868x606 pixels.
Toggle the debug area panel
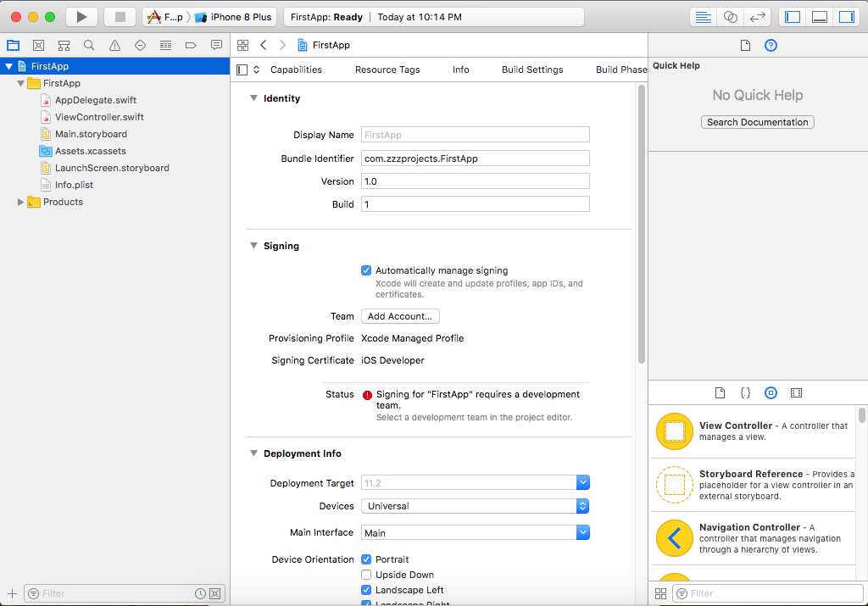820,17
